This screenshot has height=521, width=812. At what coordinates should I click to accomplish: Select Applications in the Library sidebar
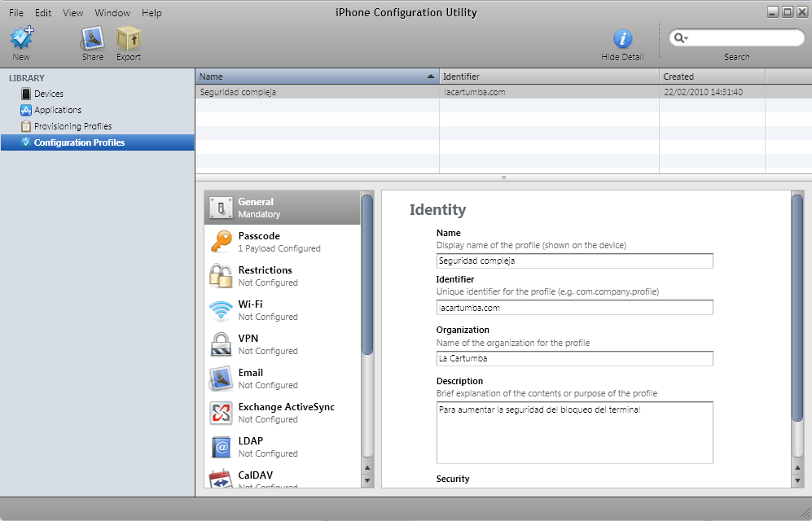(x=98, y=110)
